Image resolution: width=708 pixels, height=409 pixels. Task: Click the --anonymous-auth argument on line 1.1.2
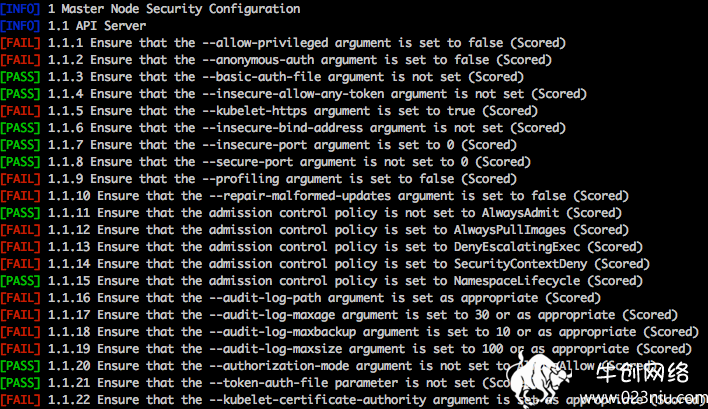click(x=258, y=60)
